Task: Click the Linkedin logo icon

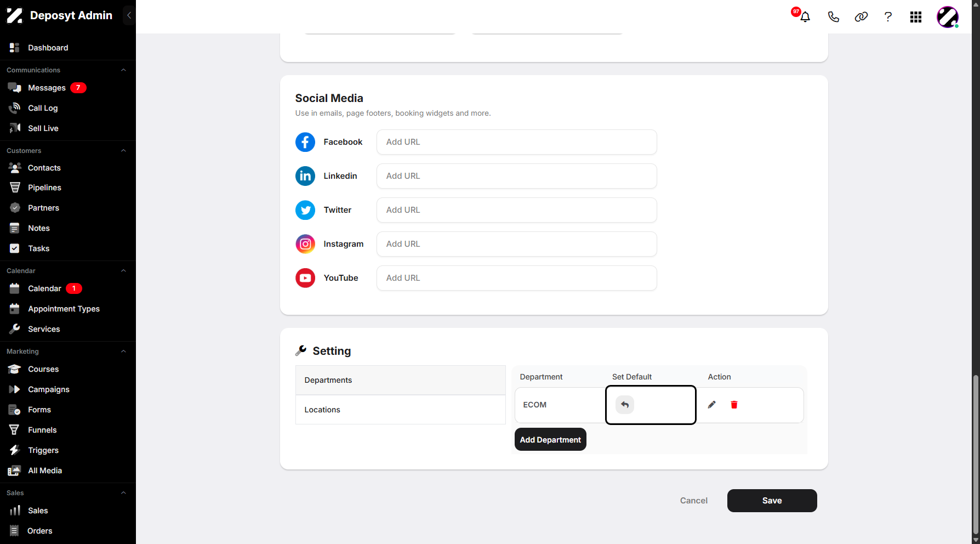Action: (x=305, y=176)
